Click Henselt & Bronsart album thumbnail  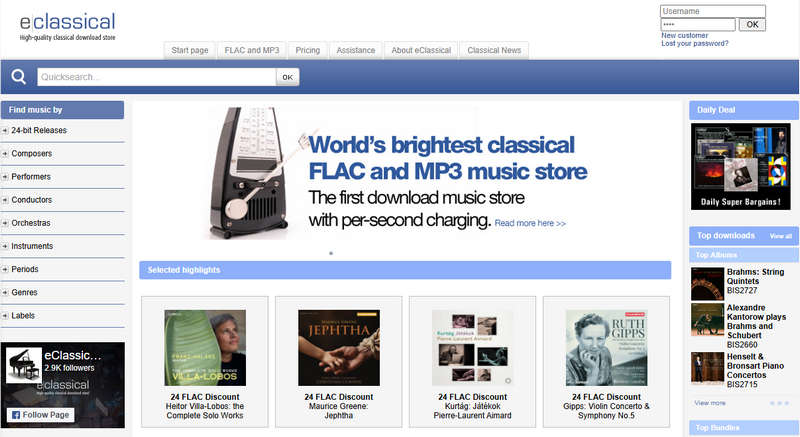[x=707, y=368]
